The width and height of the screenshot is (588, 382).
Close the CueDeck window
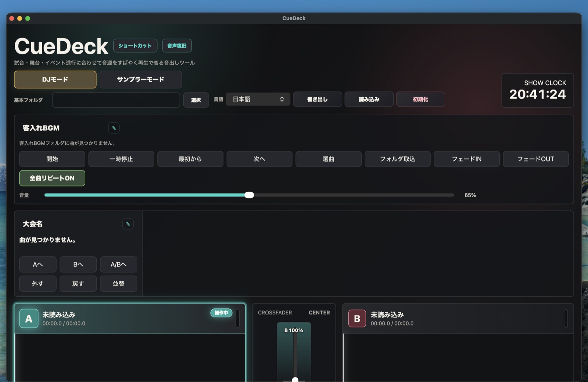coord(12,18)
